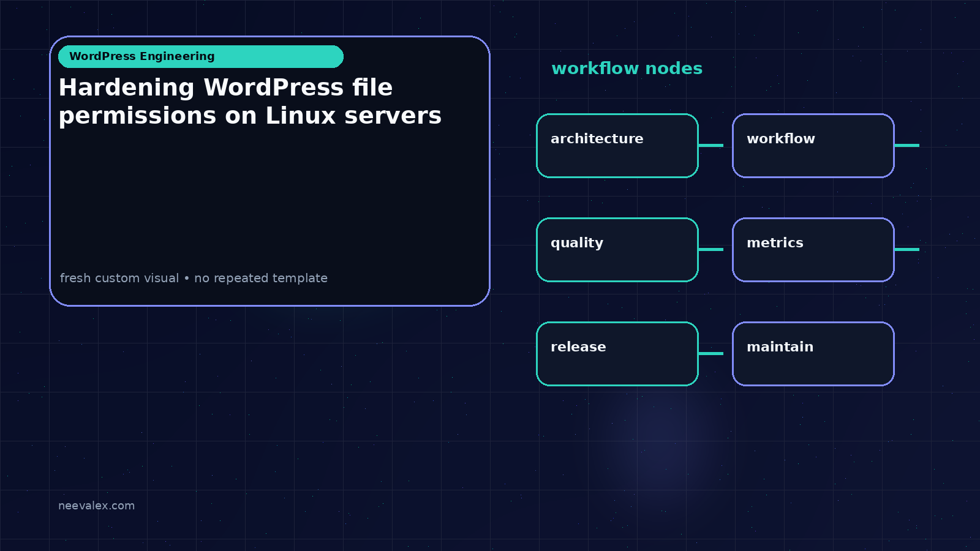Click the workflow nodes heading
Viewport: 980px width, 551px height.
[x=627, y=69]
